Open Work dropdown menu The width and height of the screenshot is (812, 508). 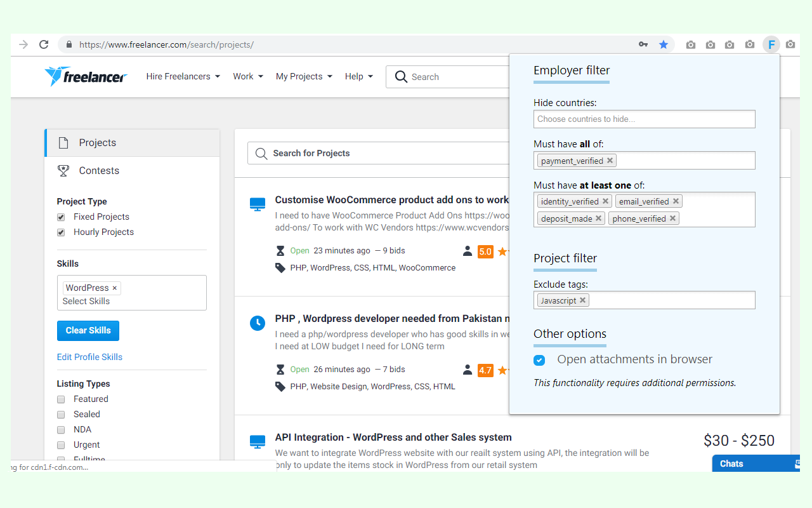[x=248, y=76]
